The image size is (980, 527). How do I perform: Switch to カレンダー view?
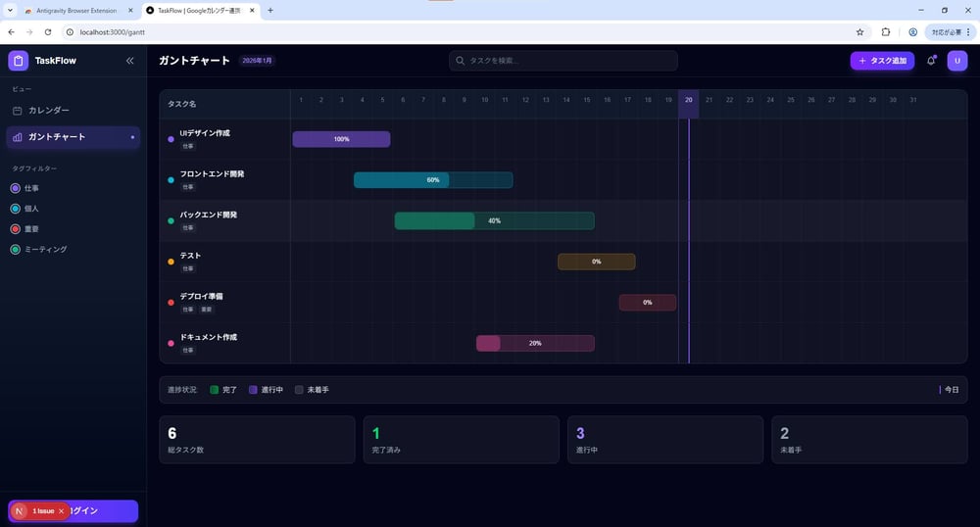point(48,111)
